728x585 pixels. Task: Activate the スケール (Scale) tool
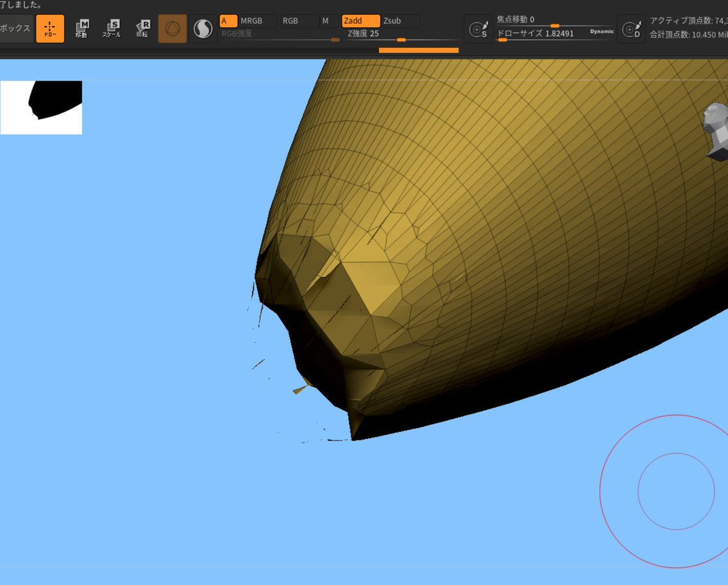pyautogui.click(x=112, y=28)
